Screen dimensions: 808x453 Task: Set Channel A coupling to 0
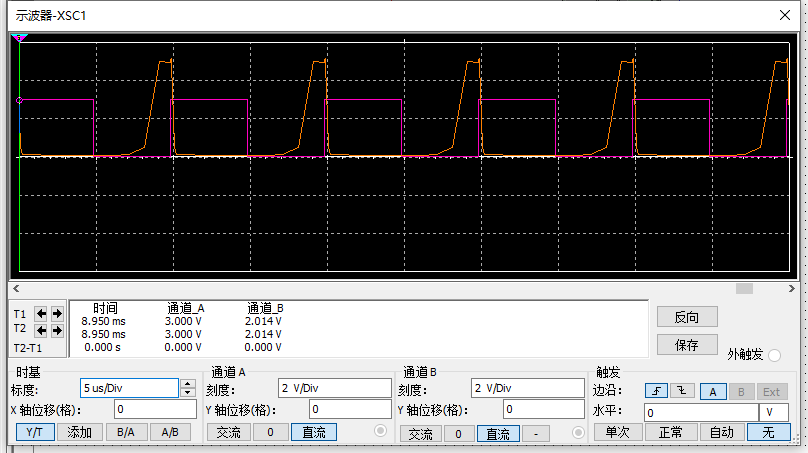click(x=270, y=432)
